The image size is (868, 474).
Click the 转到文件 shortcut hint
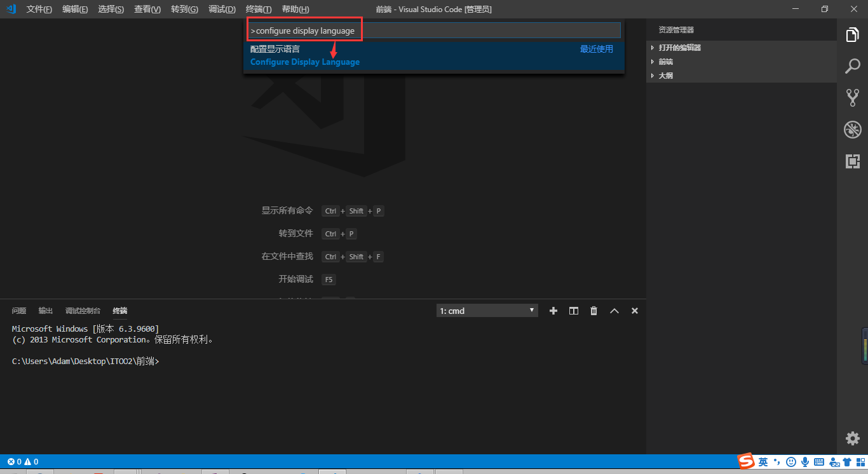click(296, 233)
